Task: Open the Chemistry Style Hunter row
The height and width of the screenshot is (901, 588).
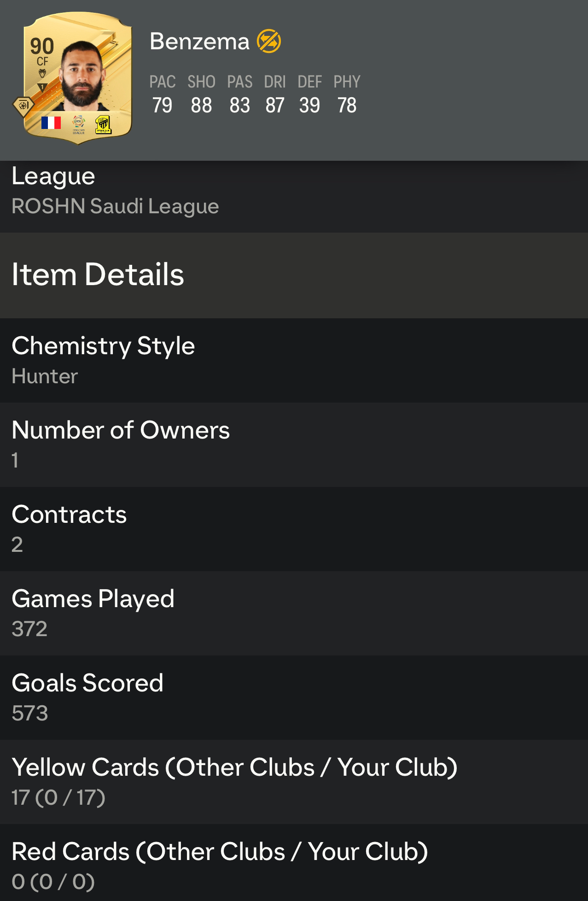Action: click(294, 360)
